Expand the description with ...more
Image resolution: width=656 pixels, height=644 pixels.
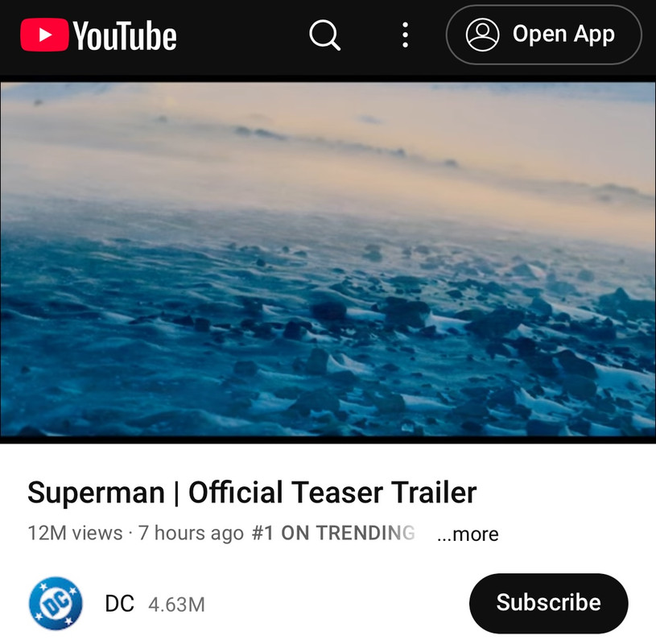tap(468, 534)
